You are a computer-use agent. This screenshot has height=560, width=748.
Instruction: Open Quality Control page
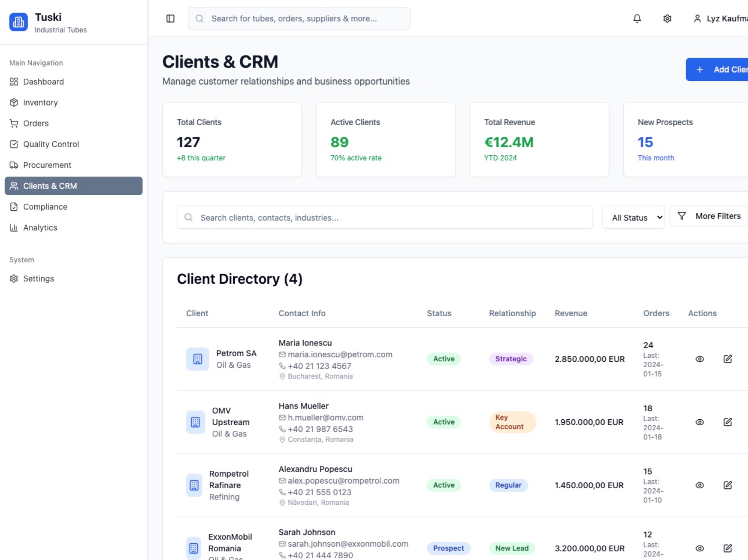(x=74, y=144)
